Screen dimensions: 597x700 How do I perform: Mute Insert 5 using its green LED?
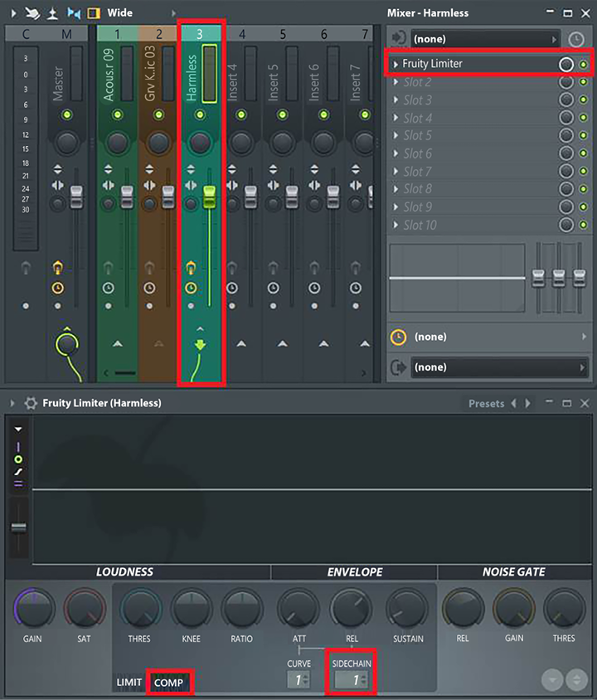[283, 114]
